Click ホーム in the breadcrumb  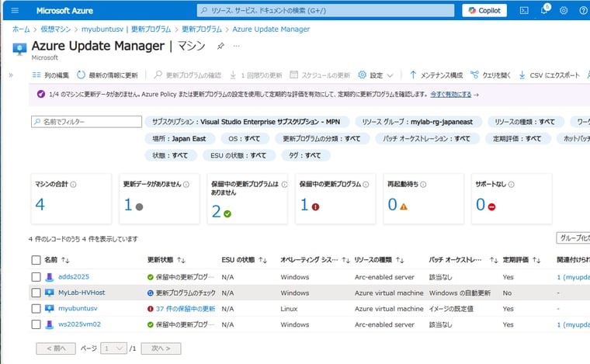(x=21, y=29)
